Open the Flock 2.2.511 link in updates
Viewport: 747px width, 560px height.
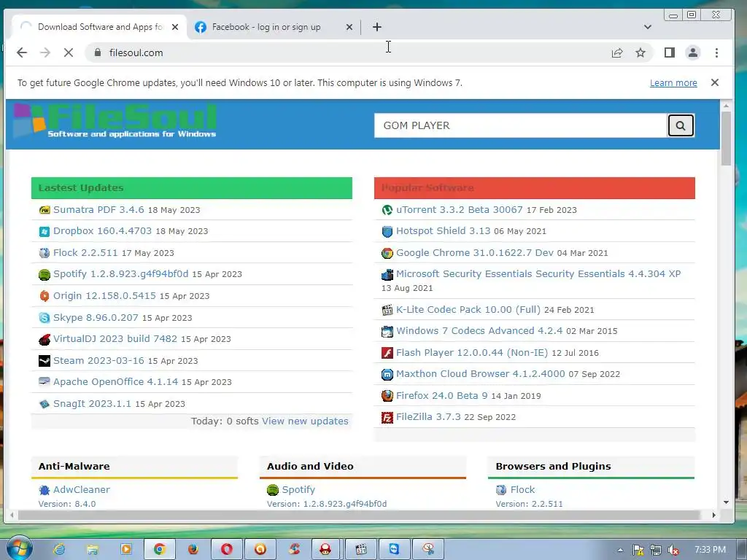tap(85, 253)
